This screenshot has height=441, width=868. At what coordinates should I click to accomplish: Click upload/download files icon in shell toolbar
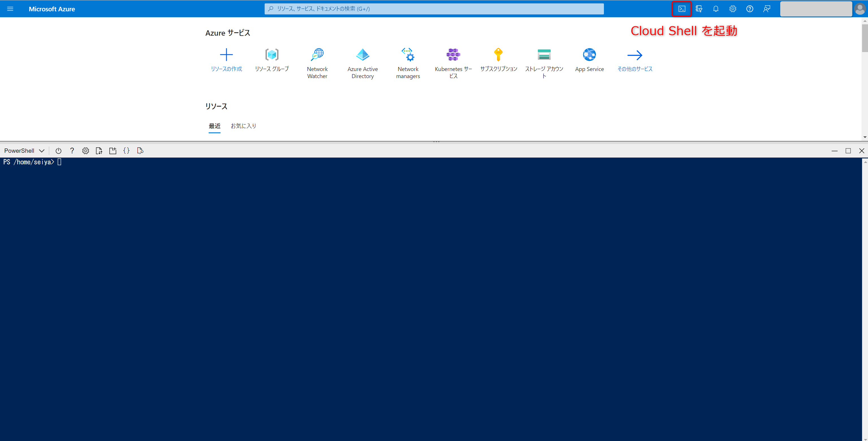[x=99, y=151]
